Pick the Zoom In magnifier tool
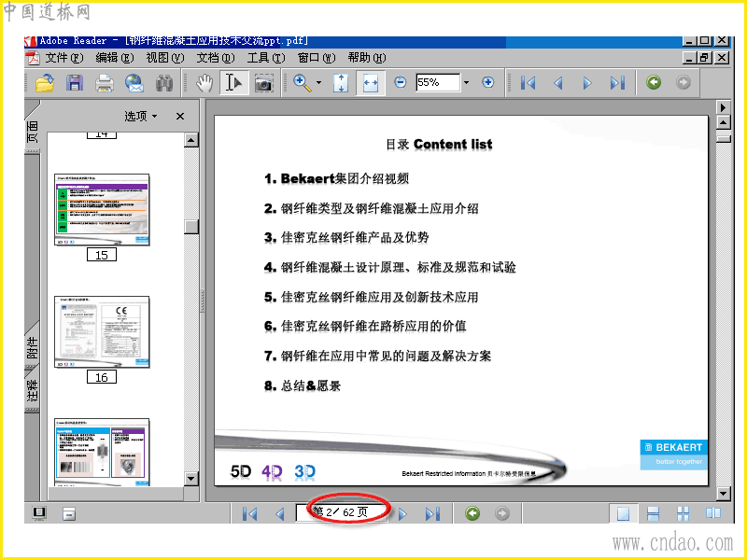Image resolution: width=747 pixels, height=560 pixels. (302, 83)
